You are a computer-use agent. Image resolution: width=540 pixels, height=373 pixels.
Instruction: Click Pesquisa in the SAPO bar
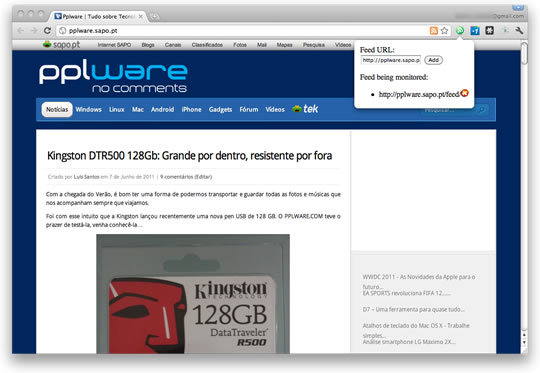(x=314, y=45)
